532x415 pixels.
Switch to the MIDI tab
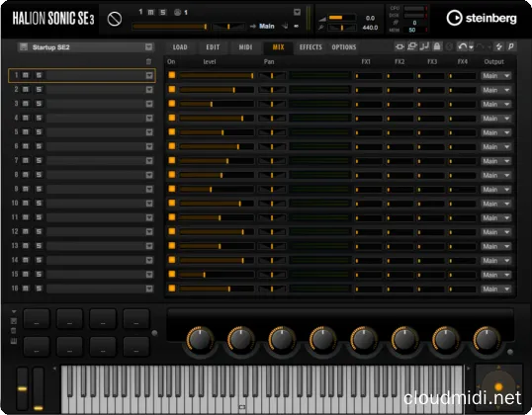point(245,47)
